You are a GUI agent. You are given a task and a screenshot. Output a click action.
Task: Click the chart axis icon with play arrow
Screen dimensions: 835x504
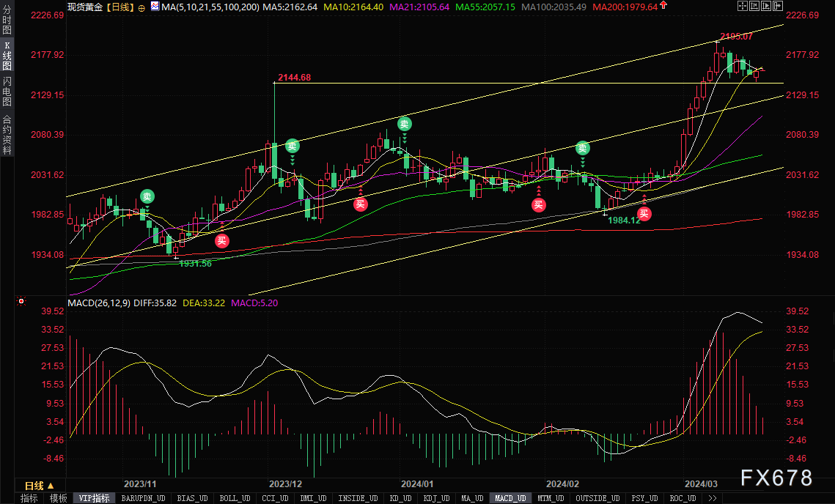click(x=766, y=6)
